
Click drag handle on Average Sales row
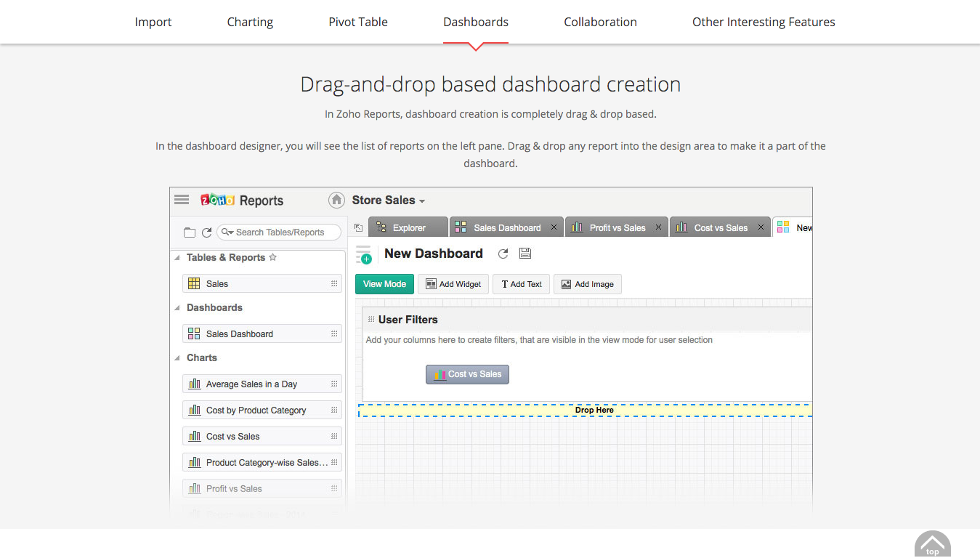tap(334, 384)
